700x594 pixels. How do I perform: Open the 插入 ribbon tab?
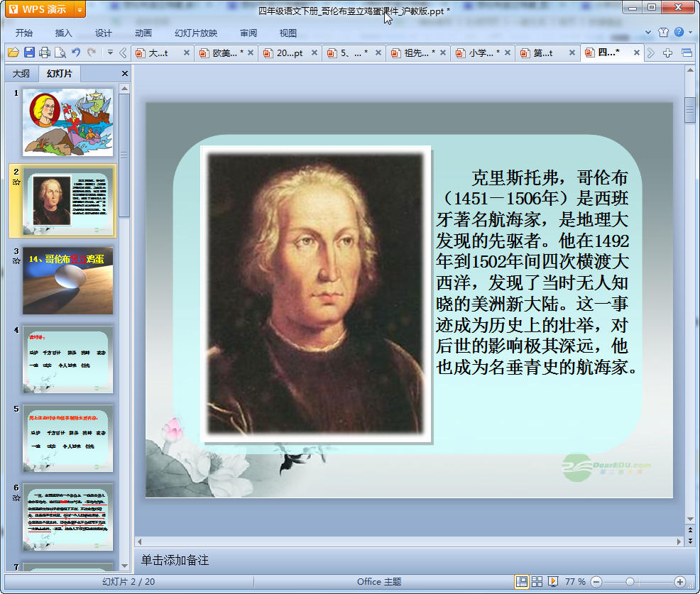(63, 33)
